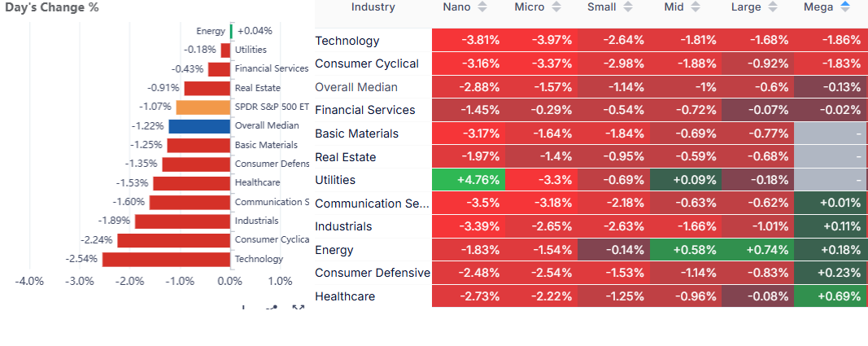Viewport: 868px width, 346px height.
Task: Click the truncated Communication Se... row label
Action: [x=371, y=204]
